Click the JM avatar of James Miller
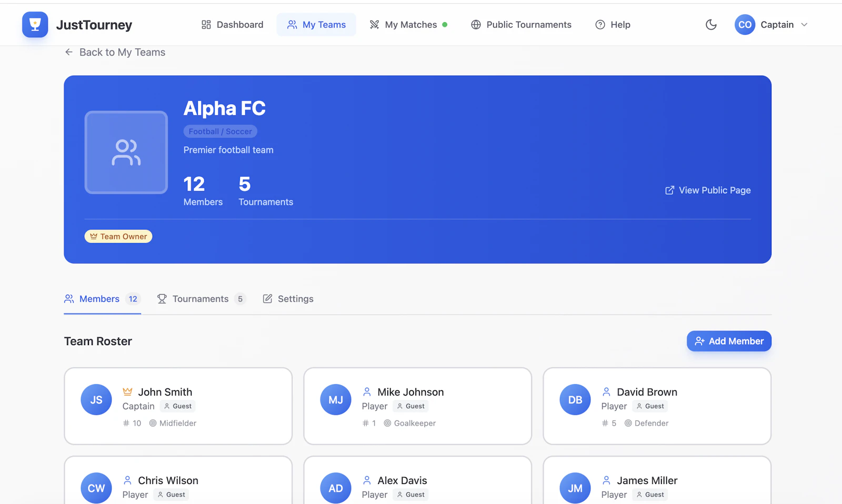Image resolution: width=842 pixels, height=504 pixels. 575,488
